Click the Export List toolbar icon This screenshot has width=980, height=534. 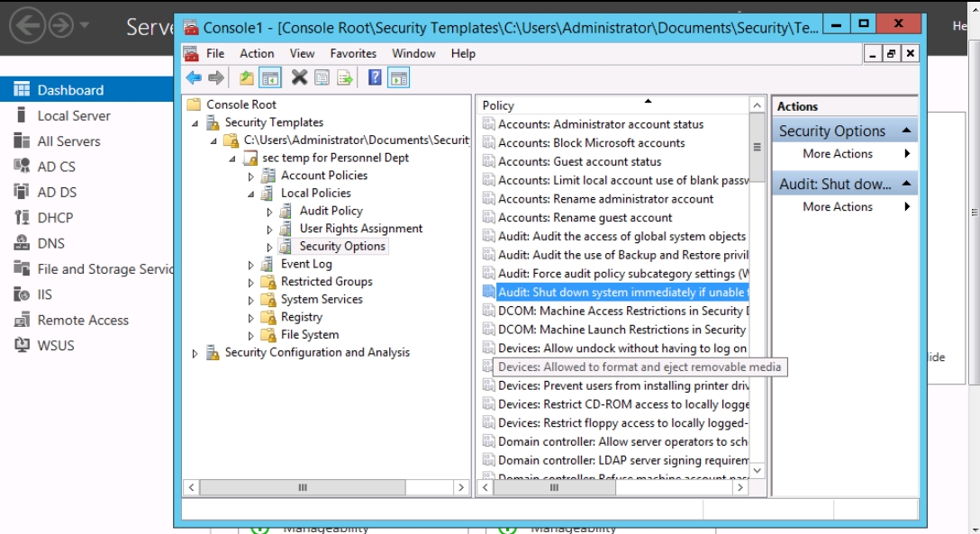(344, 78)
